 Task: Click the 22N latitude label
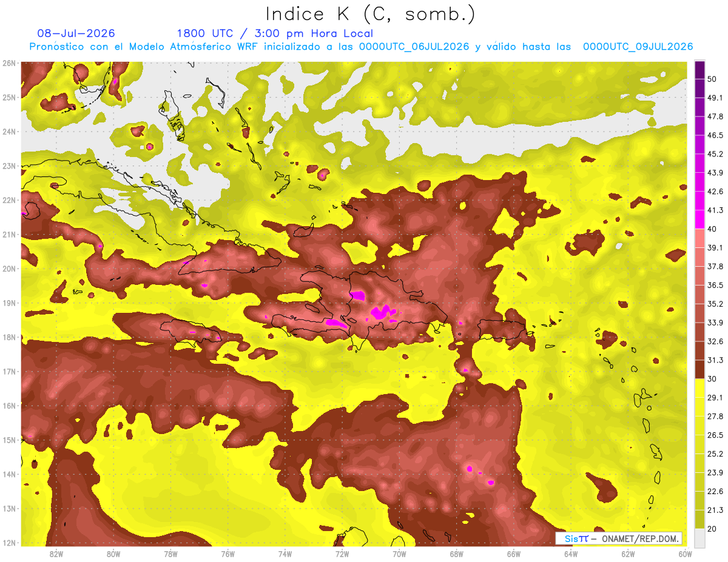pos(9,200)
